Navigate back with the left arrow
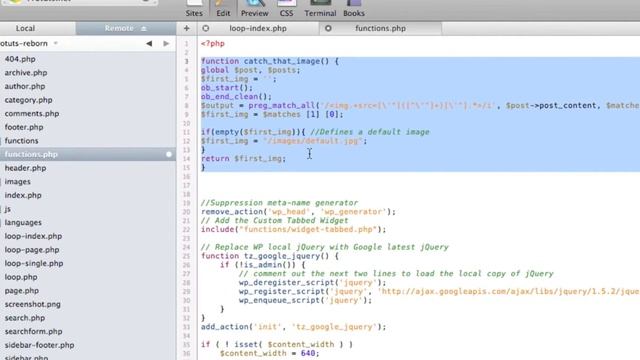Viewport: 640px width, 360px height. (149, 43)
